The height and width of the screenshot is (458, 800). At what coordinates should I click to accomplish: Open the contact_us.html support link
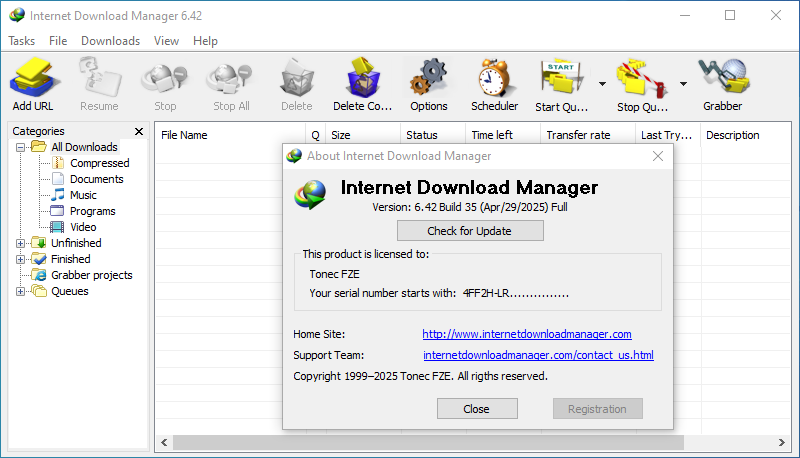pyautogui.click(x=538, y=355)
